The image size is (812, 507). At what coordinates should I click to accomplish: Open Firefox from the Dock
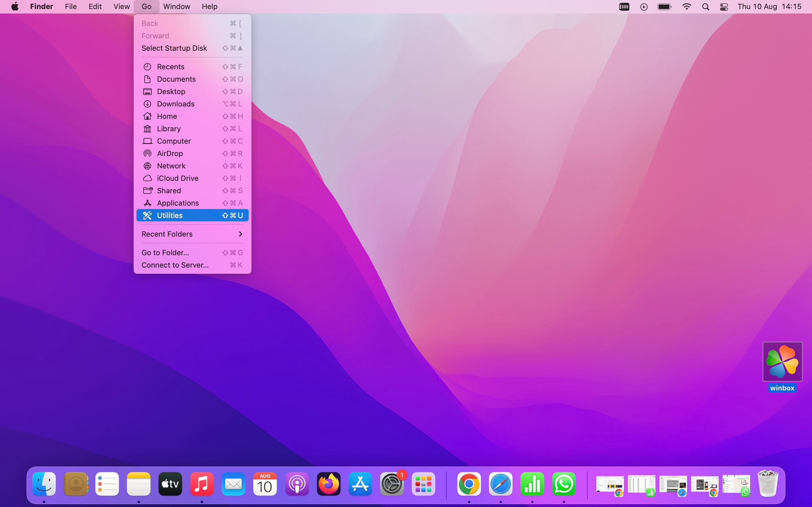tap(328, 484)
